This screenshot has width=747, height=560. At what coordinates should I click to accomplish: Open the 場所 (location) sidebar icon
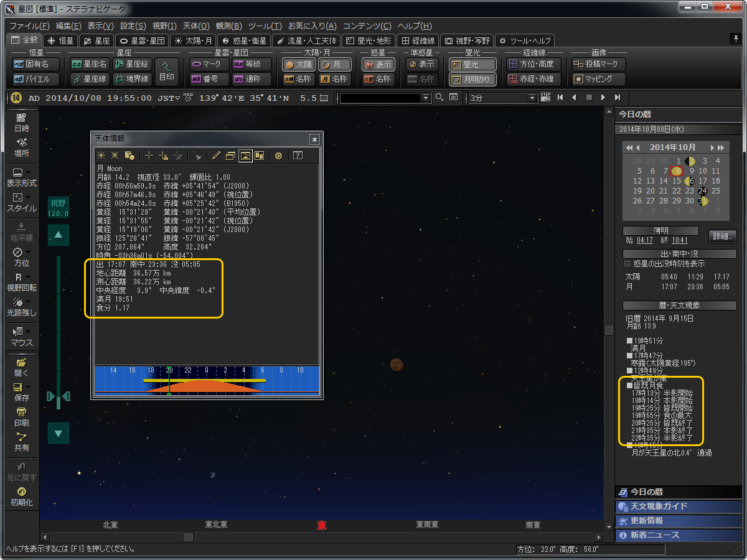click(21, 147)
